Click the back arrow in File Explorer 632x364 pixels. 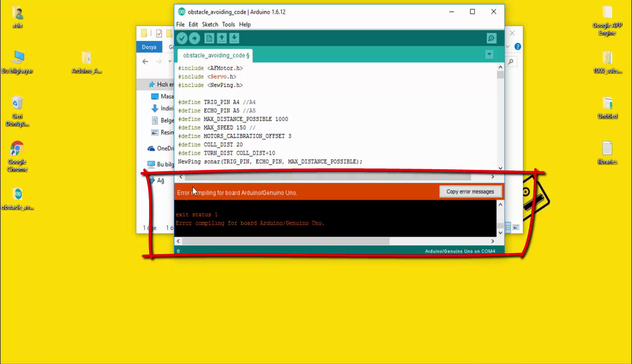coord(145,62)
